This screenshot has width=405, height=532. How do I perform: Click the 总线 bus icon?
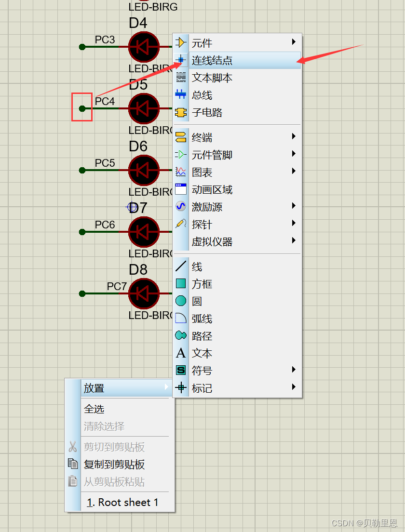click(x=181, y=94)
